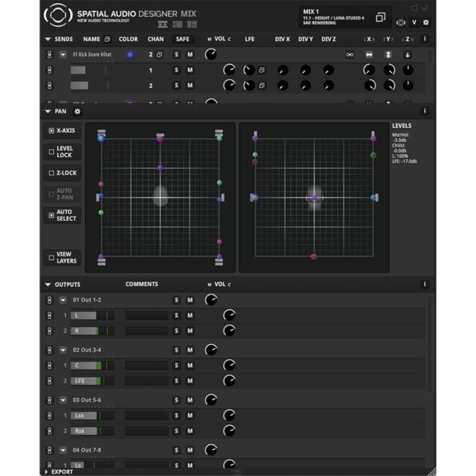Click the 01 Kick Snare Hihat master volume knob
Image resolution: width=476 pixels, height=476 pixels.
[x=211, y=55]
